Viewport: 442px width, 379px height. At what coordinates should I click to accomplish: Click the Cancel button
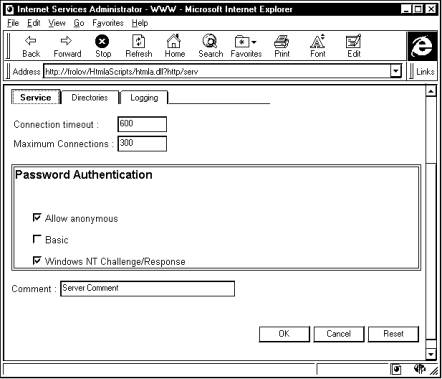point(339,334)
